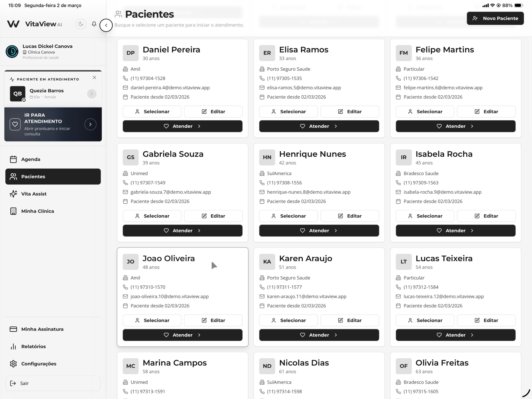Edit Daniel Pereira's record
The width and height of the screenshot is (532, 399).
pyautogui.click(x=213, y=112)
